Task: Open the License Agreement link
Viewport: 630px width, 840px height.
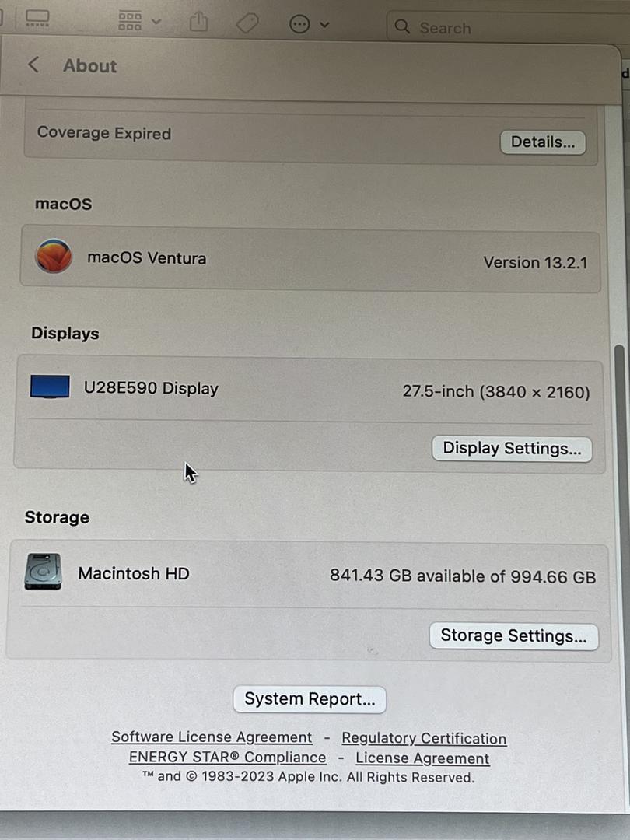Action: [422, 758]
